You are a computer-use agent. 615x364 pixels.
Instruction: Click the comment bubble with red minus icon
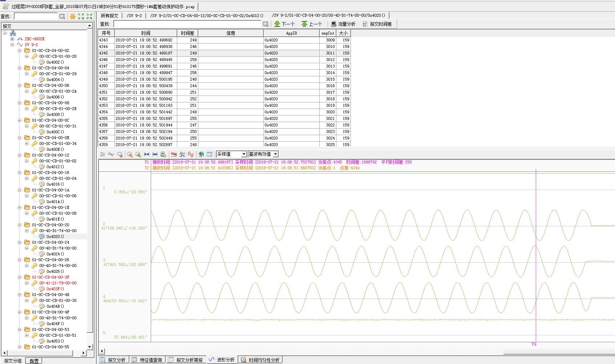[x=120, y=154]
